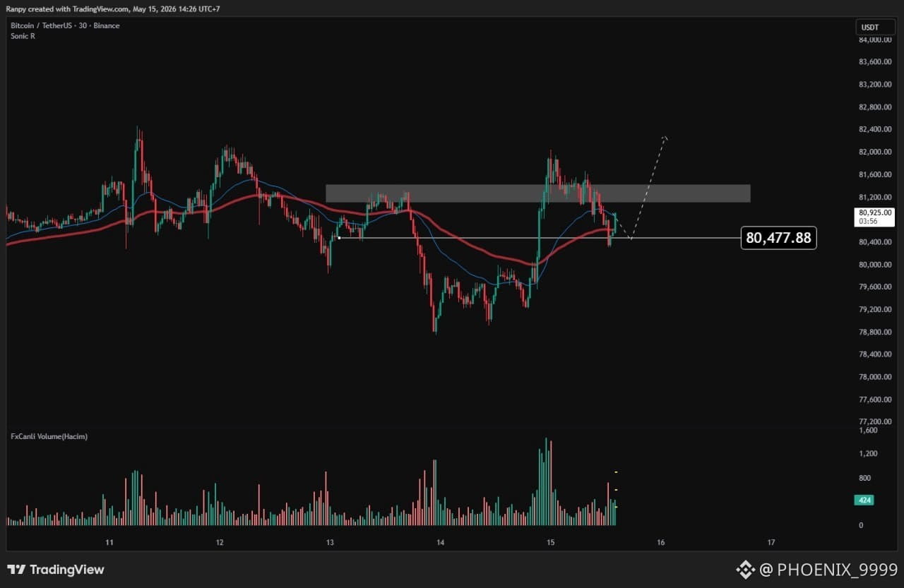Click the 81,600.00 price axis label
904x588 pixels.
[876, 174]
